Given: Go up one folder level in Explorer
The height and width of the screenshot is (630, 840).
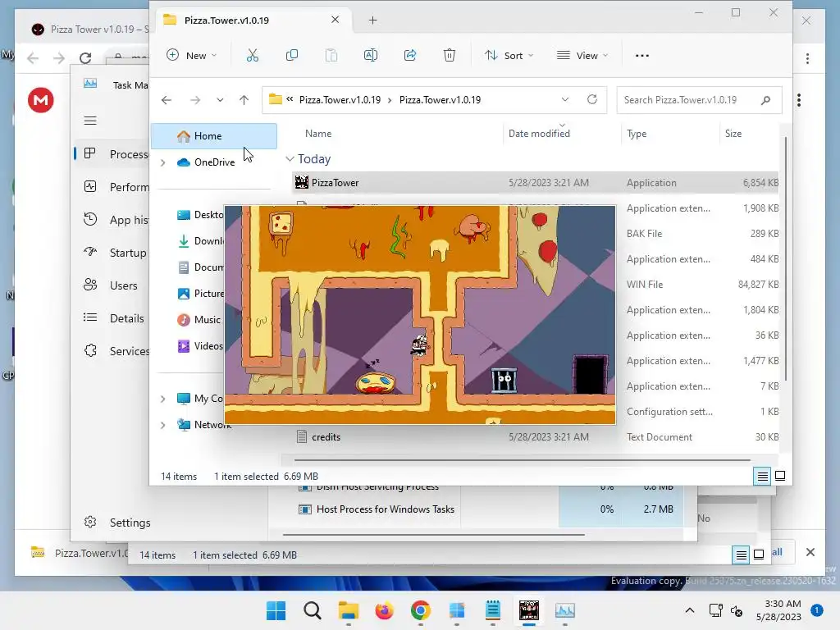Looking at the screenshot, I should [x=244, y=100].
